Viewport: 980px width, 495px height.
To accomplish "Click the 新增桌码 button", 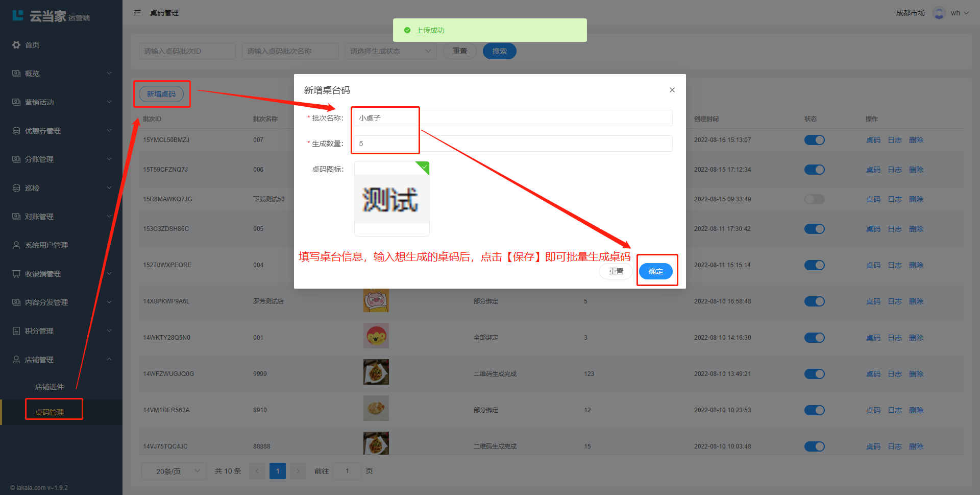I will click(161, 94).
